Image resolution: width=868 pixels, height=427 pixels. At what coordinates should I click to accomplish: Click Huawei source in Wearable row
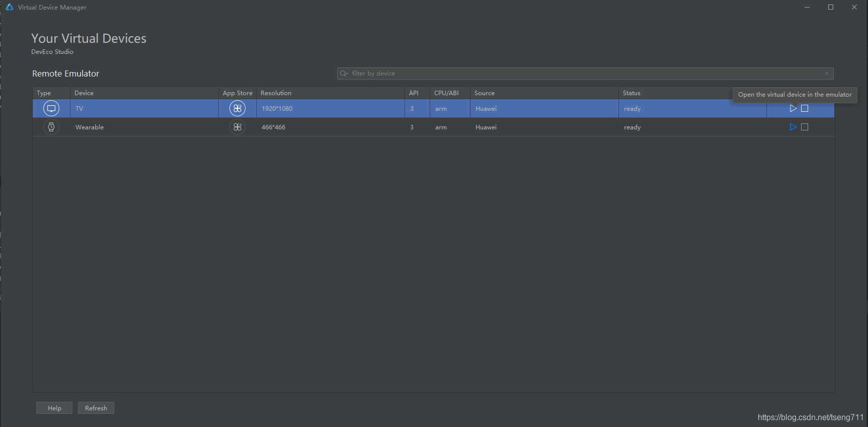(x=544, y=127)
